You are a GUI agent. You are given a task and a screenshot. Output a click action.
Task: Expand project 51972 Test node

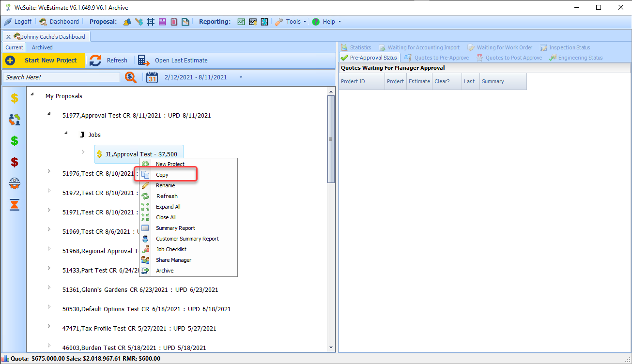49,191
